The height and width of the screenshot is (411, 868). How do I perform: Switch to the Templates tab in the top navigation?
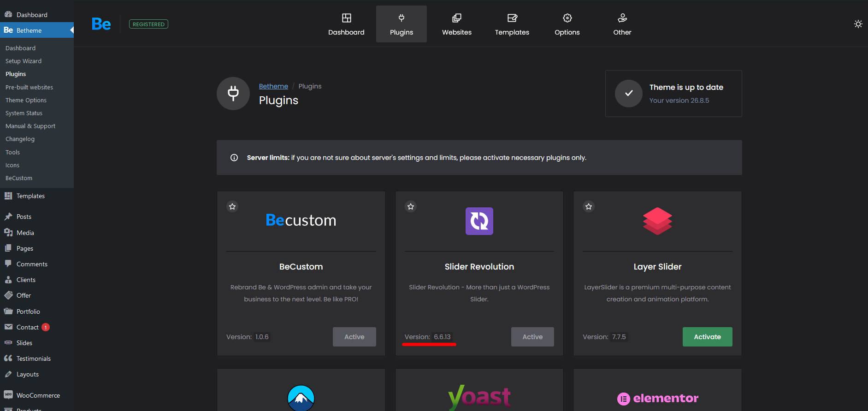point(512,24)
